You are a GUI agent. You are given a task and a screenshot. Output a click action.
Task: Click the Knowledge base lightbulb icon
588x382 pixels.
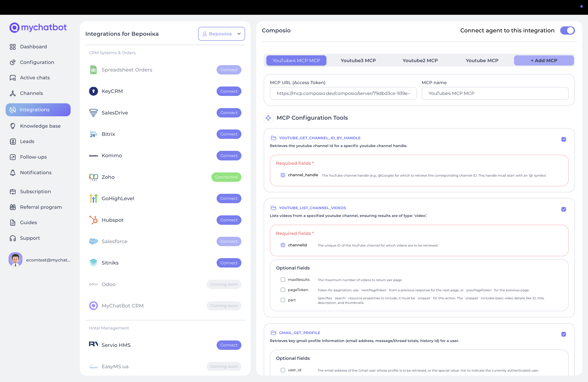13,126
